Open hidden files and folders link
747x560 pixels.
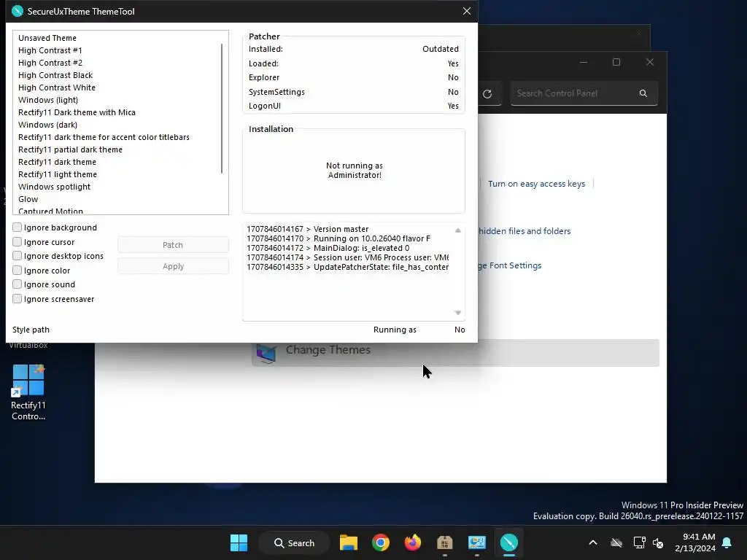(x=524, y=231)
